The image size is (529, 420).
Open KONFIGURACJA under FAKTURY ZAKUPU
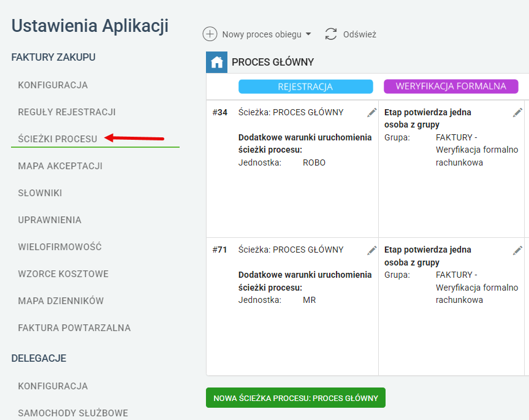coord(53,85)
